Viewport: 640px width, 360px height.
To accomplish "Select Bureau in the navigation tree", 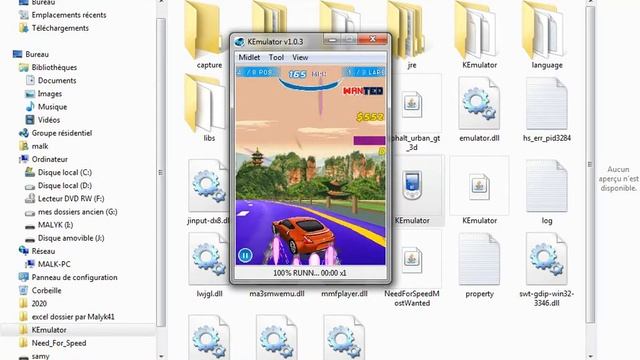I will coord(37,54).
